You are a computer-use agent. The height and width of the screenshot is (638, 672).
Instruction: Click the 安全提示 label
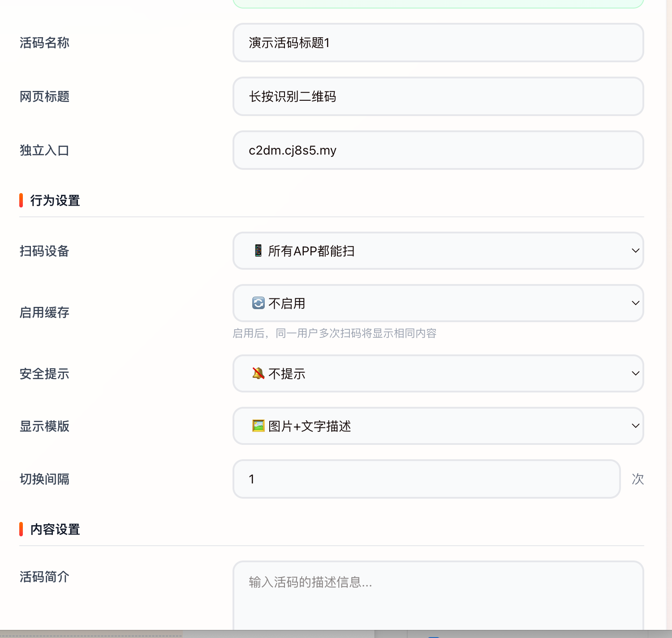tap(44, 374)
